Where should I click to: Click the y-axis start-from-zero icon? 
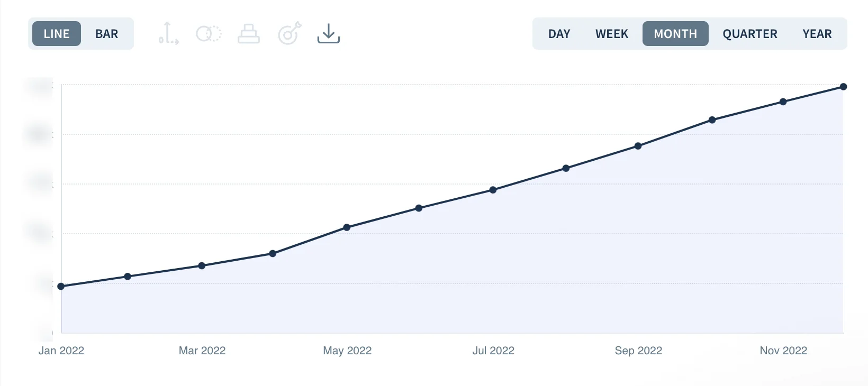coord(168,33)
